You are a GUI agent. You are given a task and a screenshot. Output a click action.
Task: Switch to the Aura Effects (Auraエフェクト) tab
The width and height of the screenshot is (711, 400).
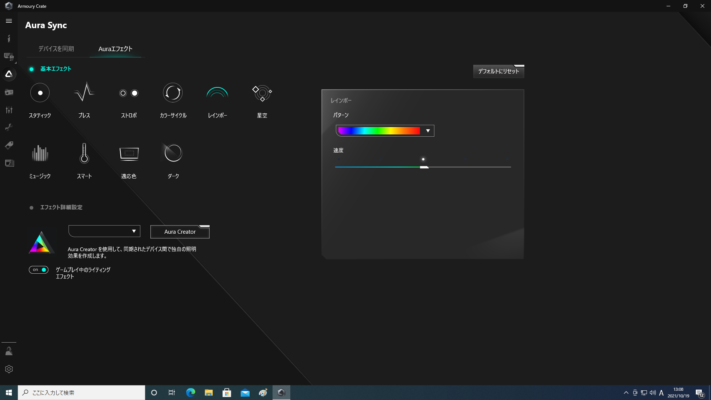click(115, 49)
